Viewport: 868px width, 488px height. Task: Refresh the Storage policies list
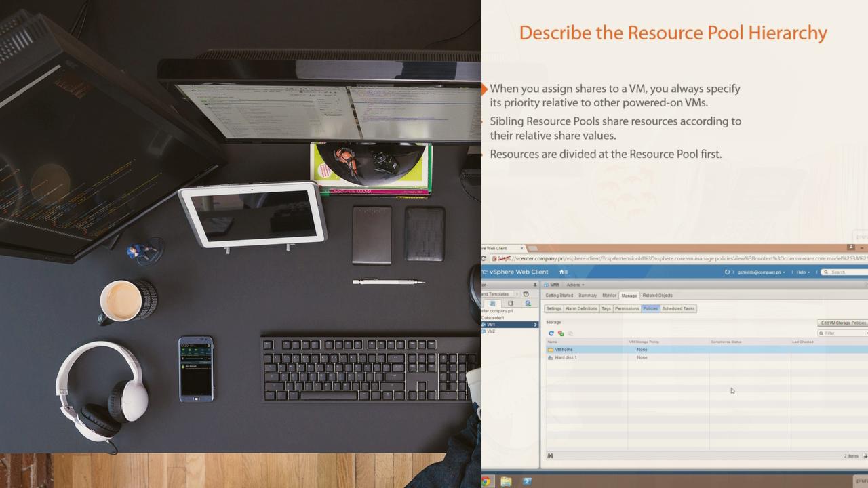[x=551, y=333]
